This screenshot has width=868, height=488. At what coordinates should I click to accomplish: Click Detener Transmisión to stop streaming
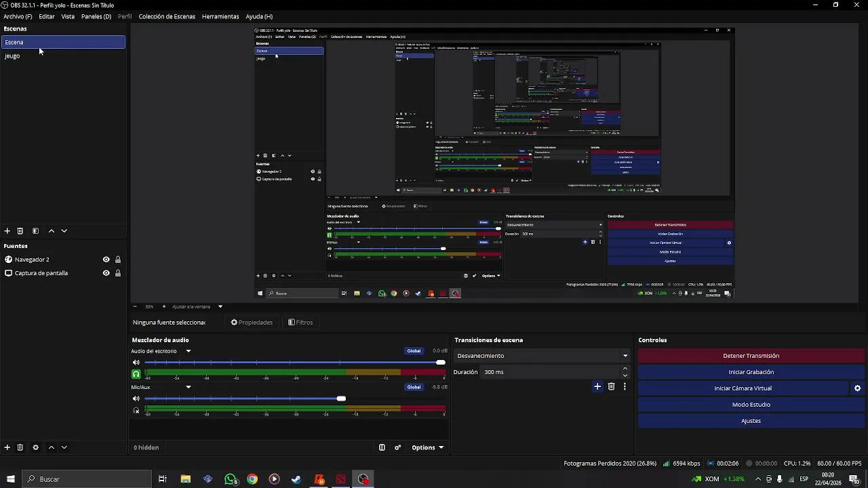(751, 356)
